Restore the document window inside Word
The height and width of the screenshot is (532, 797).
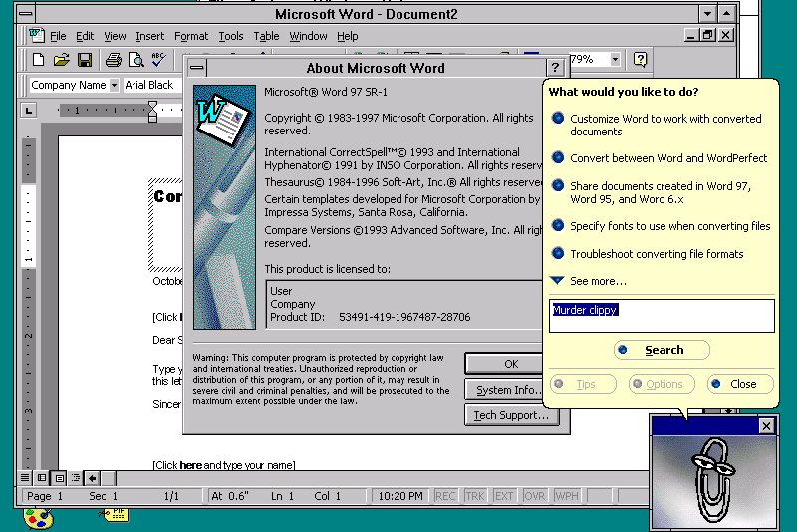(708, 35)
